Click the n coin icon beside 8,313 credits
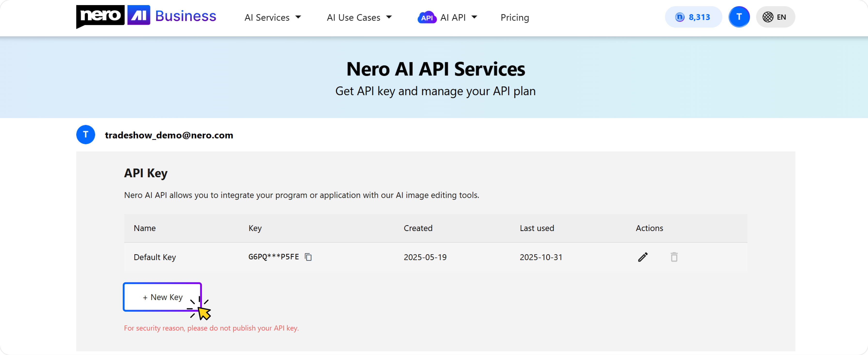The height and width of the screenshot is (355, 868). click(680, 17)
